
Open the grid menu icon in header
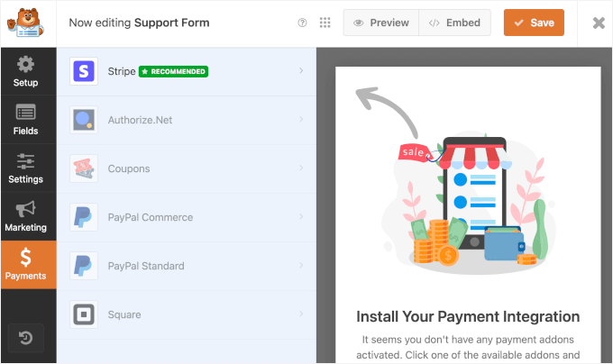325,23
